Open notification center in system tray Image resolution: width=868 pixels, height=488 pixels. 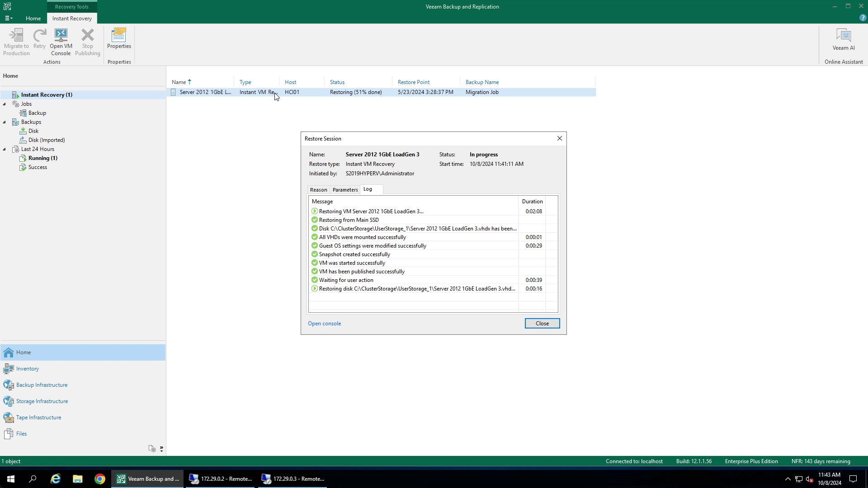tap(853, 479)
